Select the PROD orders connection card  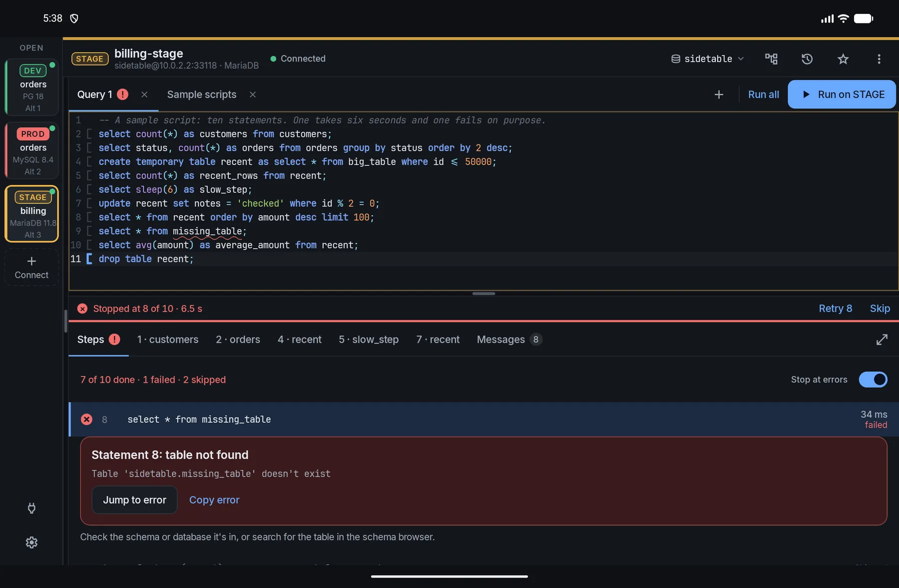(31, 151)
